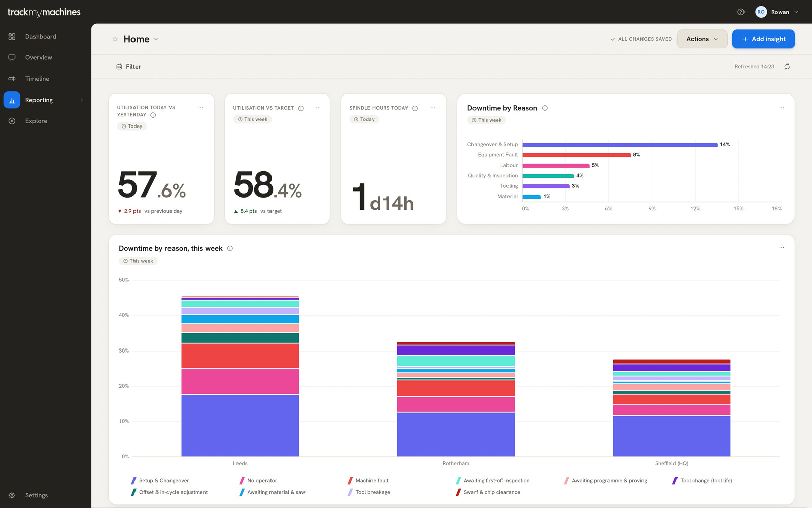The width and height of the screenshot is (812, 508).
Task: Click the RO user avatar
Action: point(761,12)
